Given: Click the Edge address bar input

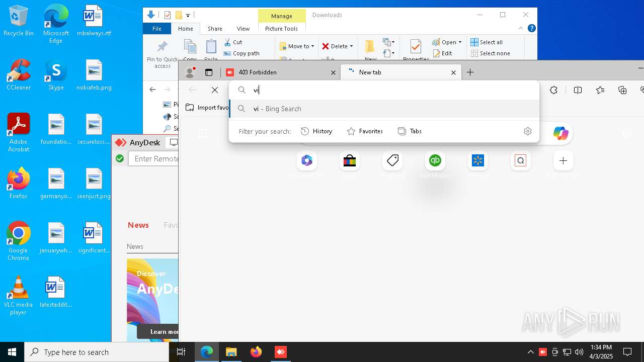Looking at the screenshot, I should (384, 90).
